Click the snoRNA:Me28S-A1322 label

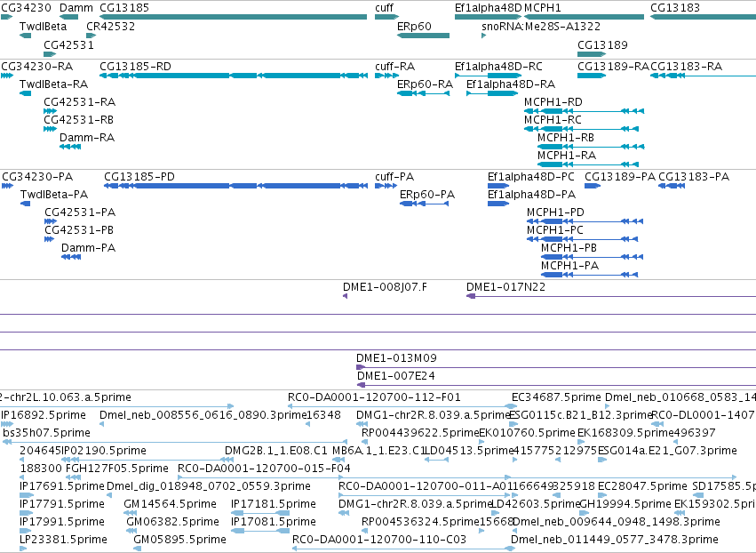(541, 27)
